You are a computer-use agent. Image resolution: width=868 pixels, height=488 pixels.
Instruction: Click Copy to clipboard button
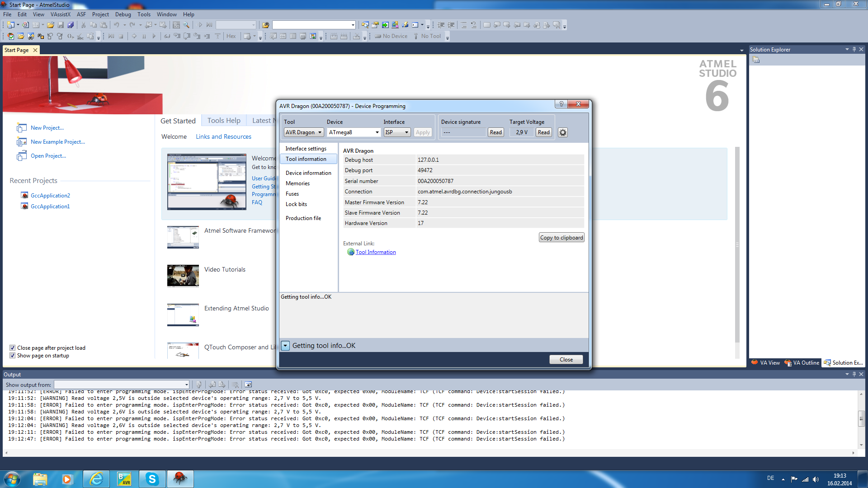pyautogui.click(x=561, y=238)
